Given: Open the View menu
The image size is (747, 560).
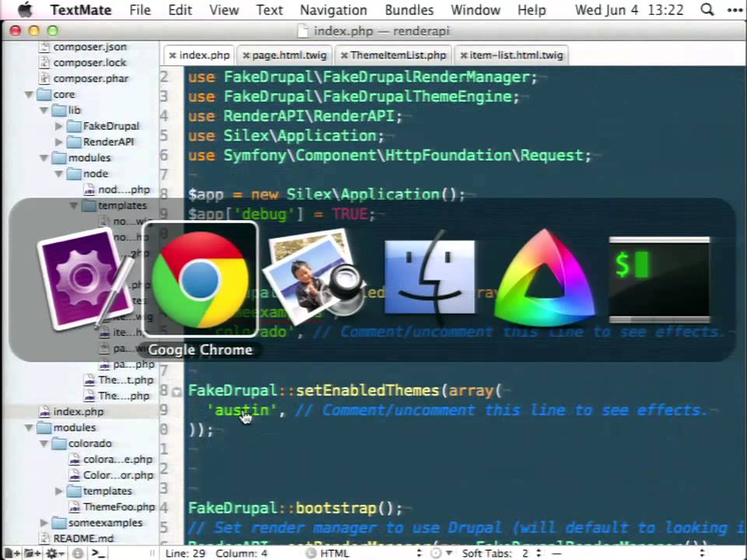Looking at the screenshot, I should point(224,9).
